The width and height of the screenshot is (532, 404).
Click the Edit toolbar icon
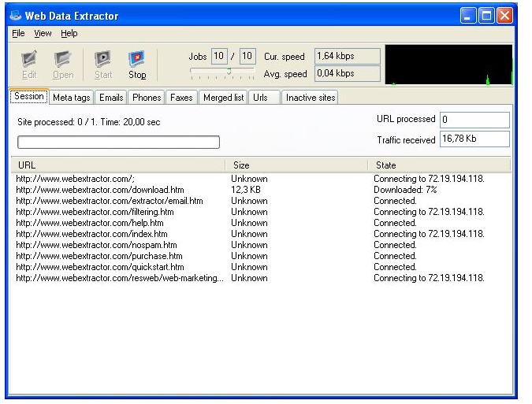29,65
